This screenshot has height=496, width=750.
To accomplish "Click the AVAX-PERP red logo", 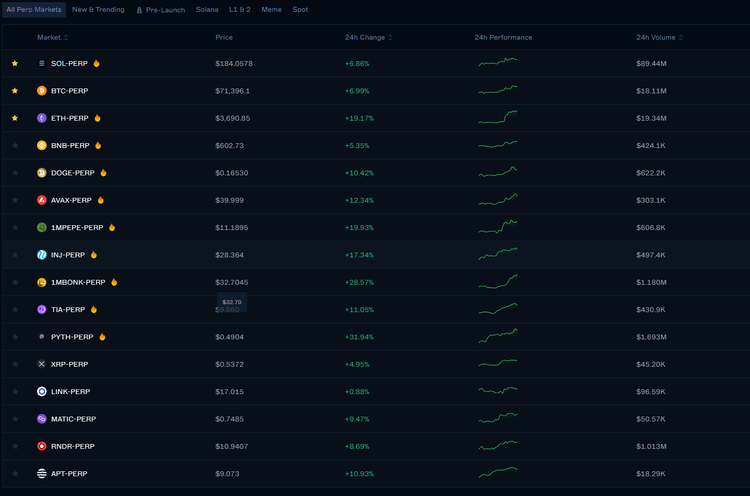I will point(42,200).
